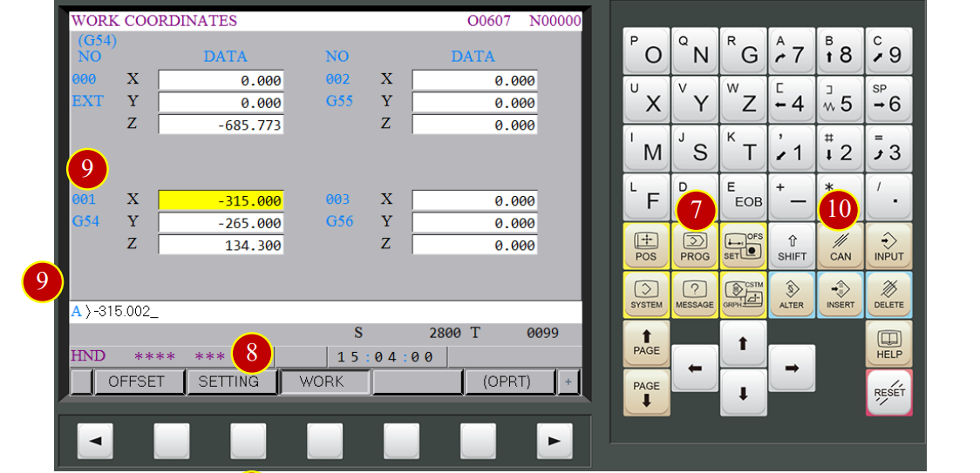Click the key-in buffer line showing -315.002

pyautogui.click(x=325, y=312)
